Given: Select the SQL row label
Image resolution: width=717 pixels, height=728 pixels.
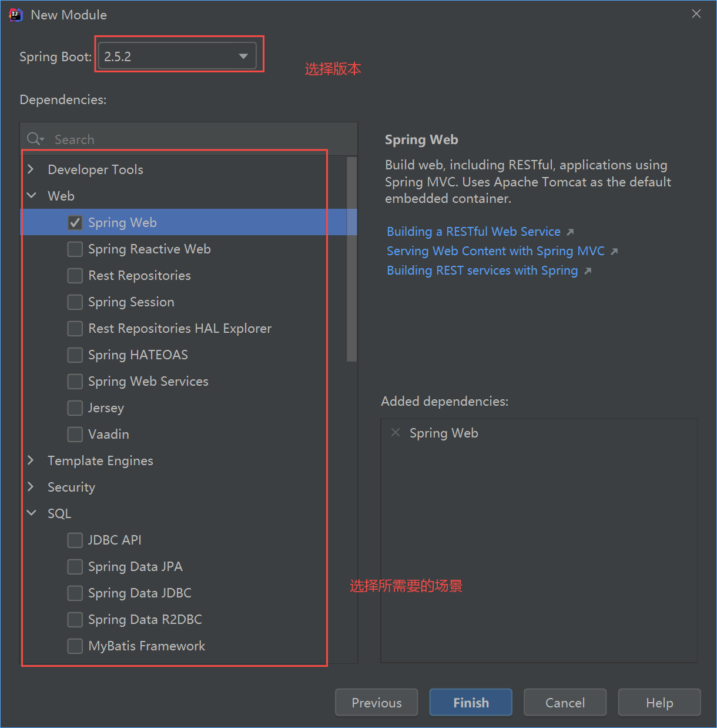Looking at the screenshot, I should [x=59, y=513].
